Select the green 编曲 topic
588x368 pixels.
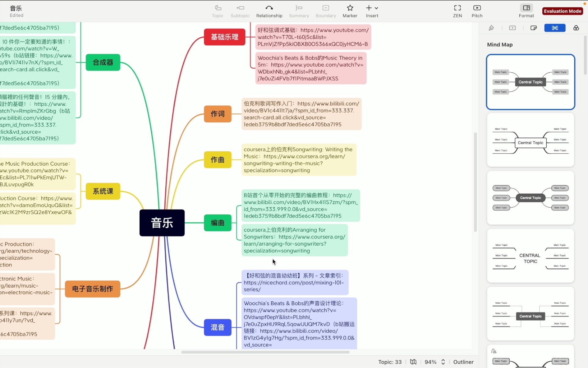(x=218, y=223)
